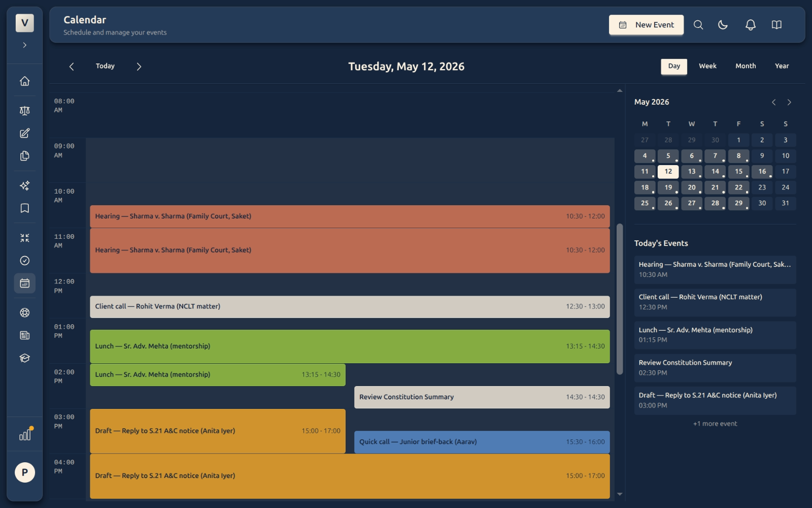This screenshot has width=812, height=508.
Task: Select May 31 in mini calendar
Action: [785, 203]
